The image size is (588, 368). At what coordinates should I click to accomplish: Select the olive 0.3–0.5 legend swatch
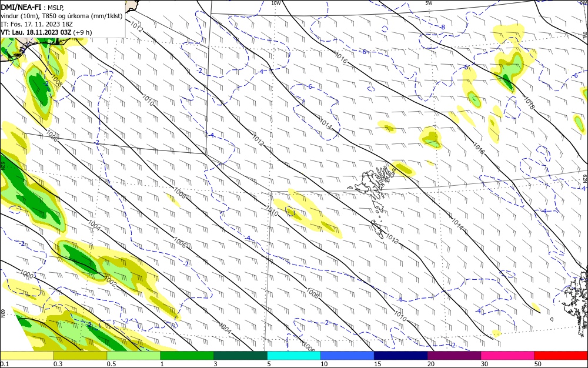click(x=80, y=356)
